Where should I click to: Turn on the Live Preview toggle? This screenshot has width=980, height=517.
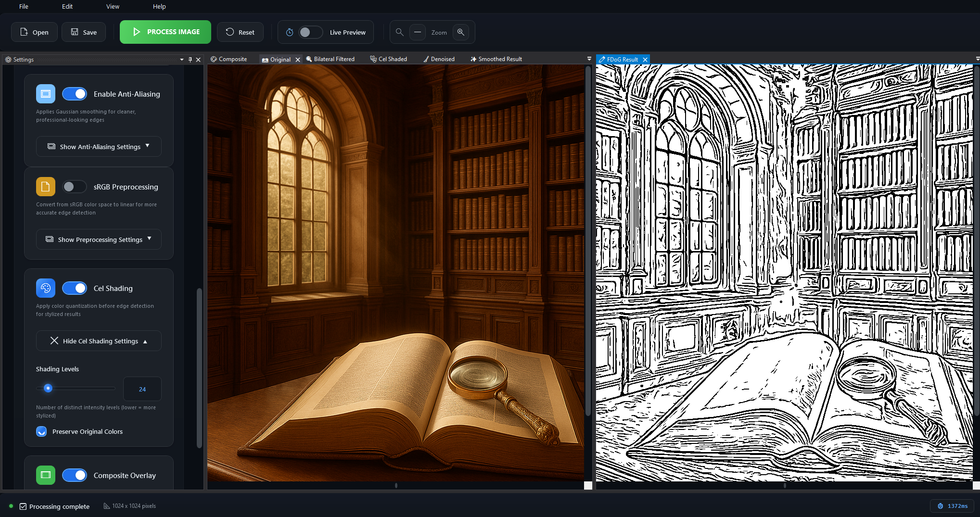[x=310, y=32]
